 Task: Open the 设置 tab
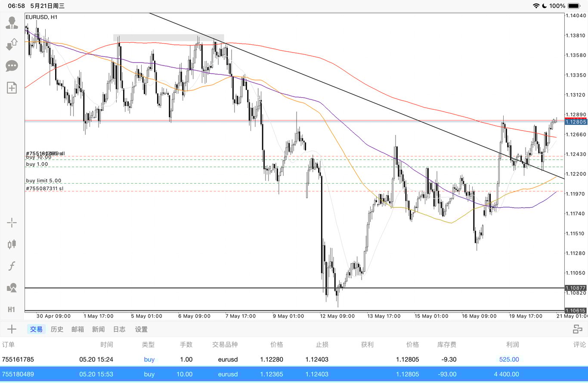point(141,329)
